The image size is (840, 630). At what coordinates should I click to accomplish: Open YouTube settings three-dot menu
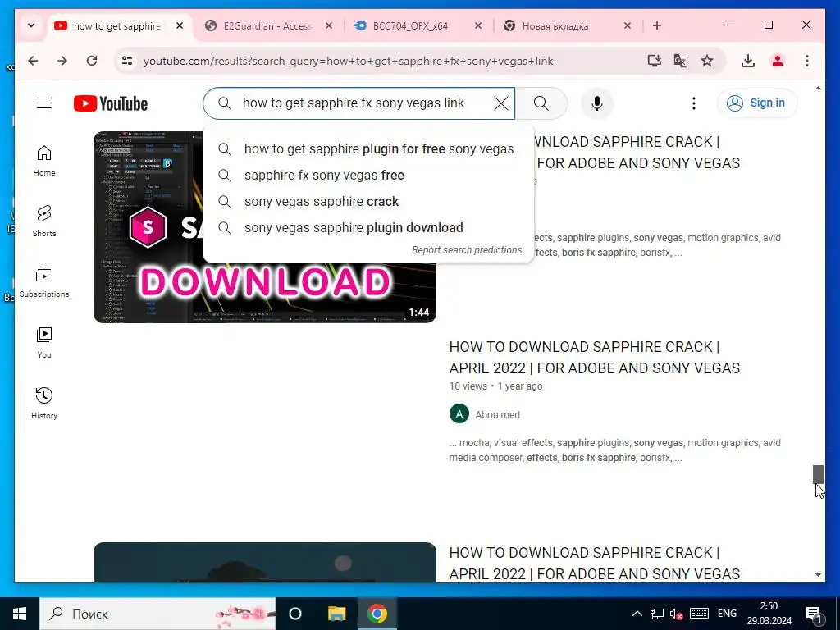click(x=694, y=103)
